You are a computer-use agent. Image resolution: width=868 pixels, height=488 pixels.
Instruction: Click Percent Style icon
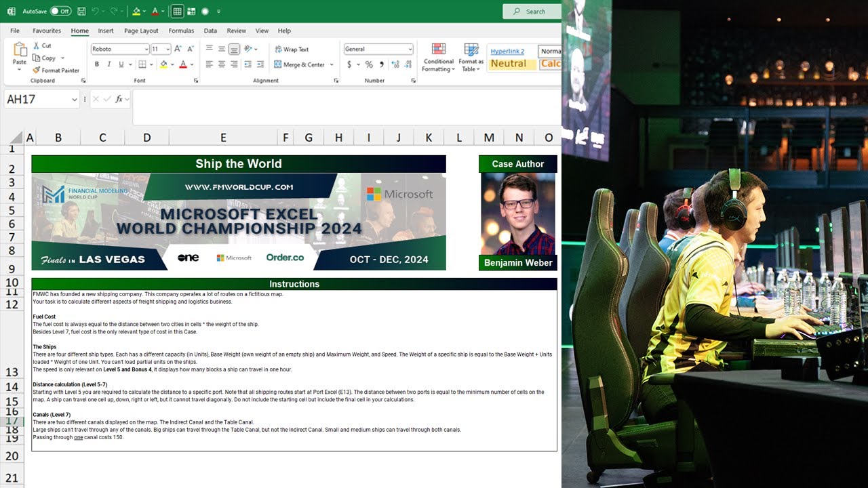[x=369, y=64]
